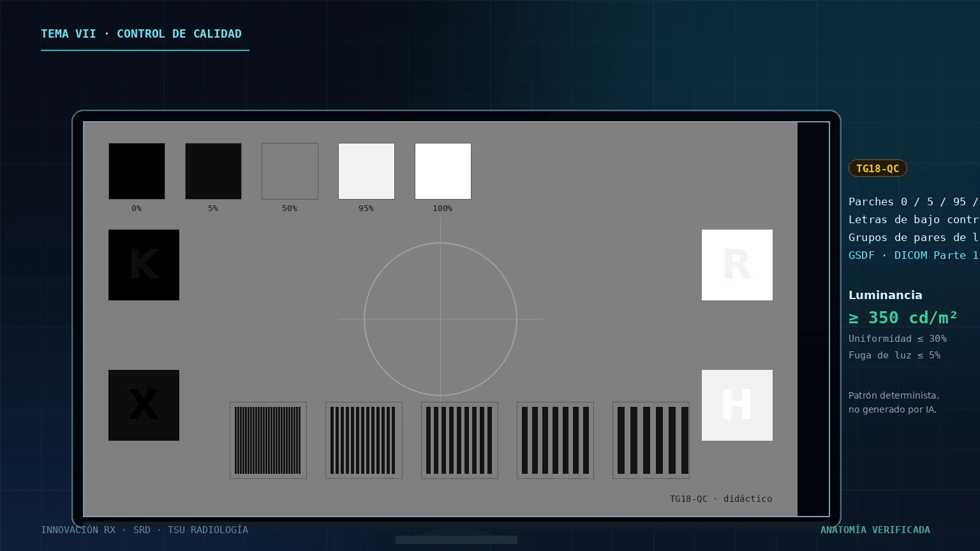
Task: Select the second-coarsest line-pair bar group
Action: coord(555,440)
